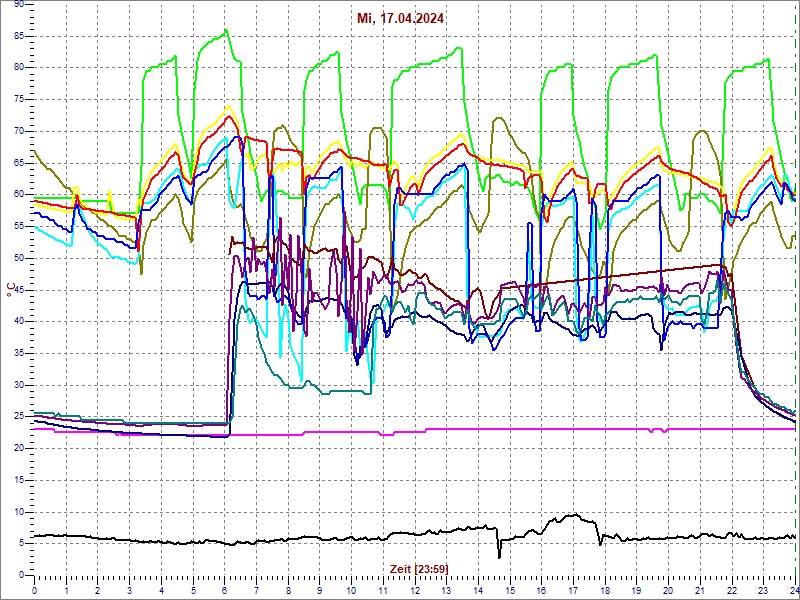The image size is (800, 600).
Task: Select hour 21 on the time axis
Action: [701, 590]
